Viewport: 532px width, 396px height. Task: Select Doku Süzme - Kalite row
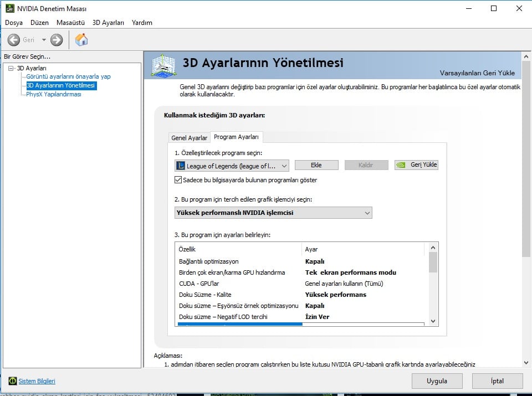tap(301, 295)
